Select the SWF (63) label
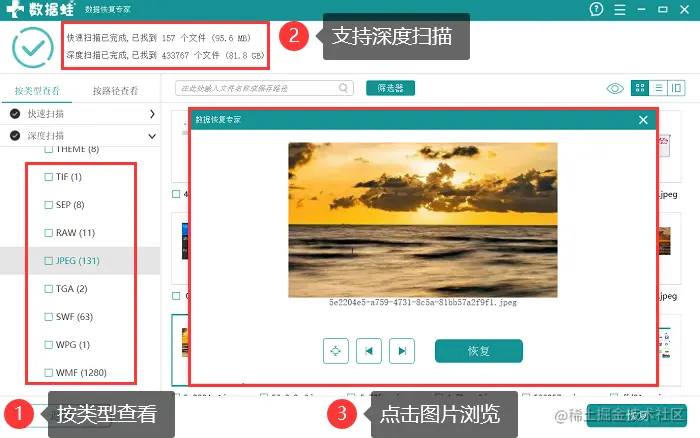Screen dimensions: 700x438 tap(75, 317)
